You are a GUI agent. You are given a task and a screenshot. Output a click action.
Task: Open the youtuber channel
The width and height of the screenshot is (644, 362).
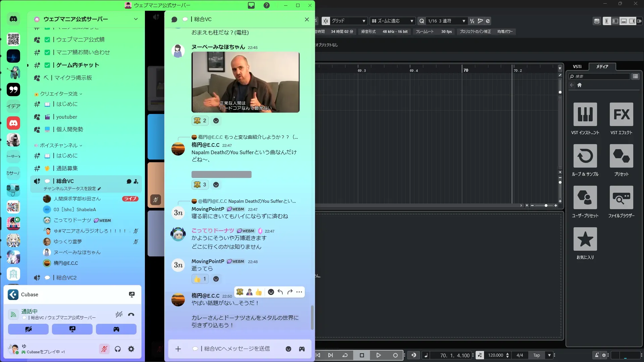click(66, 117)
